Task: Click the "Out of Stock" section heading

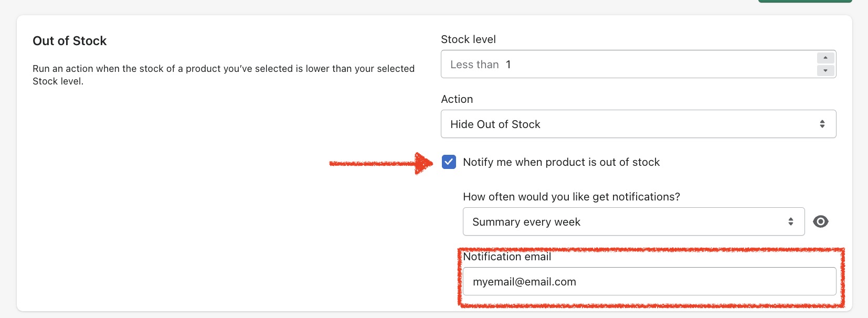Action: point(70,41)
